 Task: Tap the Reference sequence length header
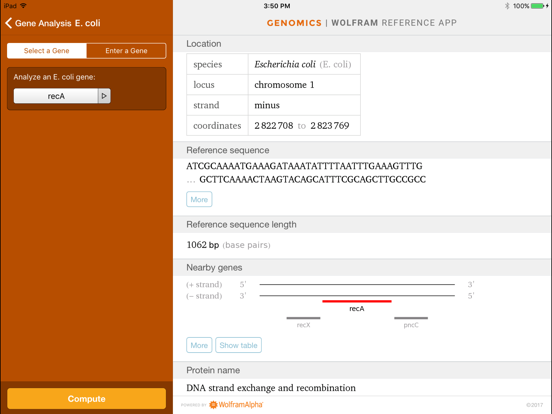coord(362,225)
